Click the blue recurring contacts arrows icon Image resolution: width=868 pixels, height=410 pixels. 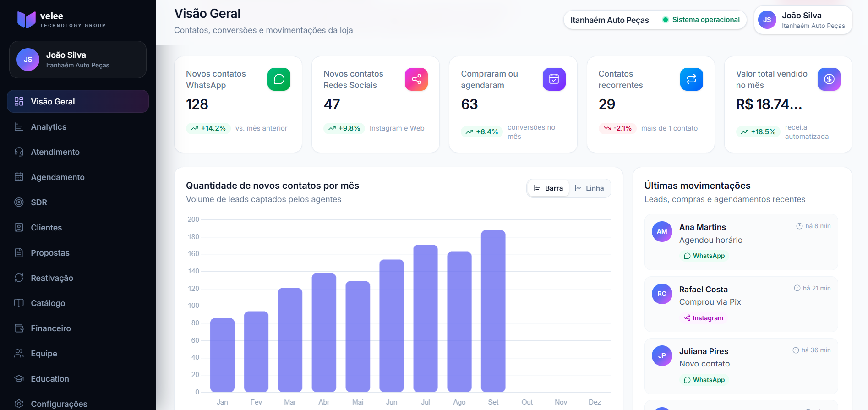click(692, 79)
